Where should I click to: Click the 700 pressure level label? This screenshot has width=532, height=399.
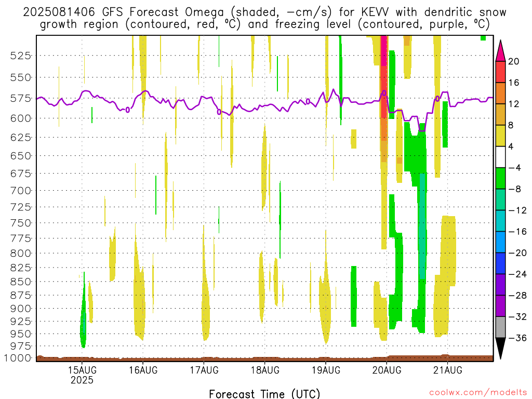point(21,190)
